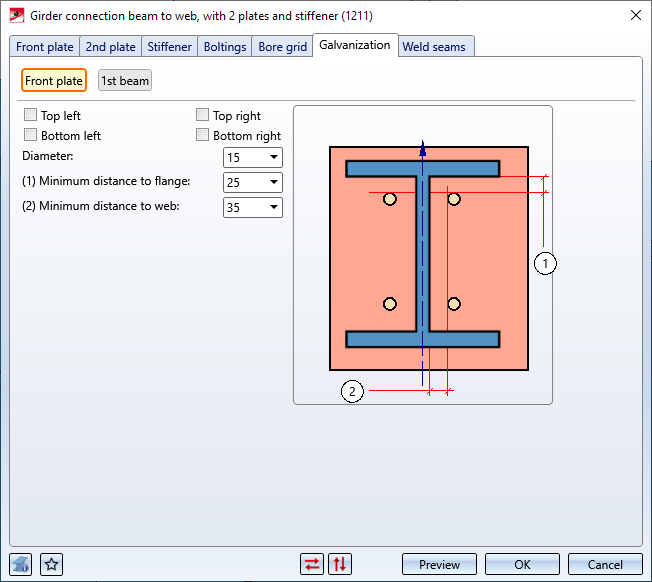Check the Top right option
The height and width of the screenshot is (582, 652).
coord(203,116)
